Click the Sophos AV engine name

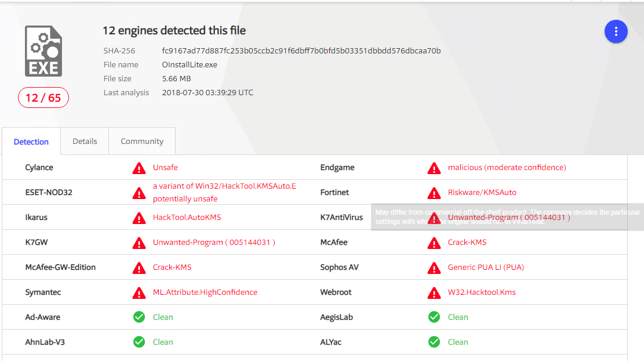pyautogui.click(x=339, y=267)
